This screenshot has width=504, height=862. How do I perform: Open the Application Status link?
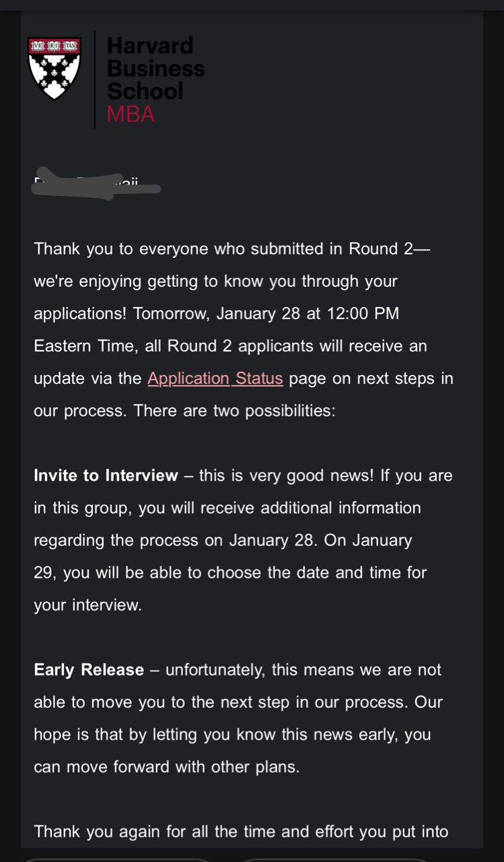point(215,378)
